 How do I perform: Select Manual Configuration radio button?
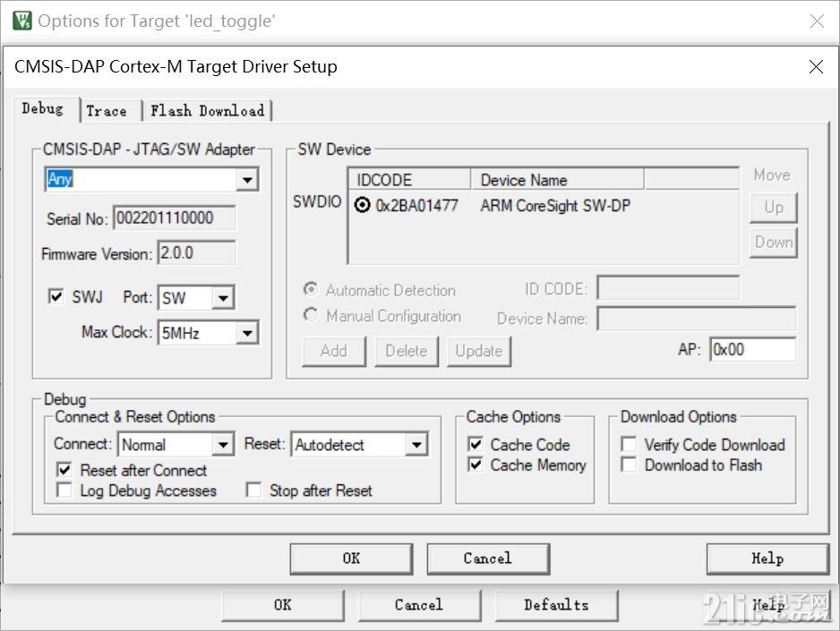[311, 315]
